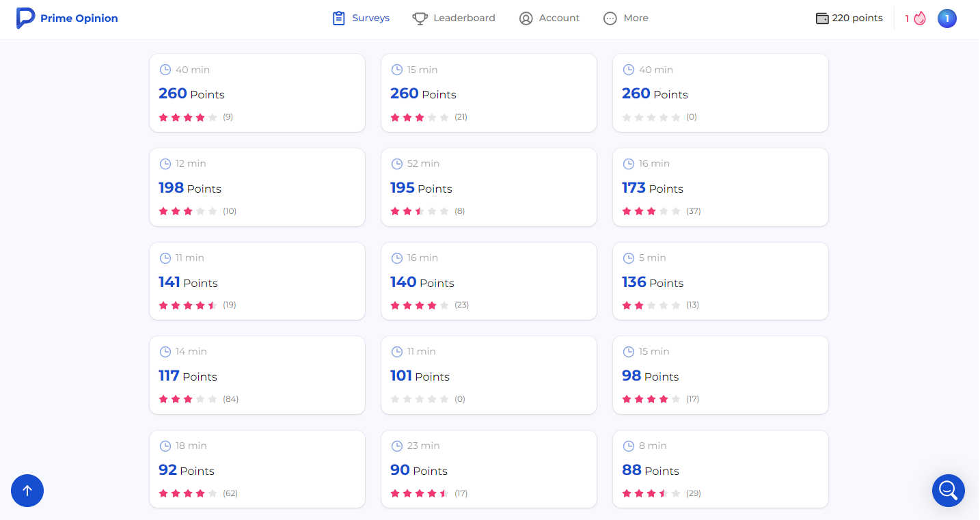Go to the Leaderboard tab
This screenshot has width=980, height=520.
[x=464, y=18]
